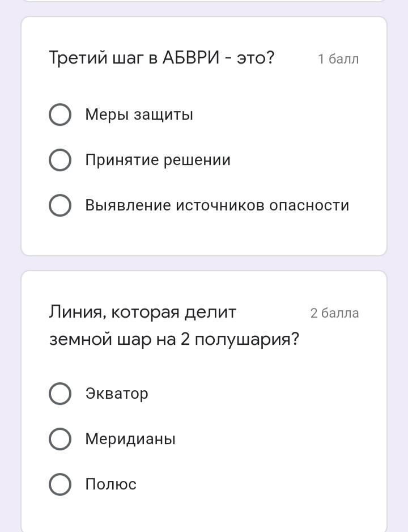This screenshot has height=532, width=408.
Task: Select the 'Меры защиты' radio button
Action: click(x=60, y=115)
